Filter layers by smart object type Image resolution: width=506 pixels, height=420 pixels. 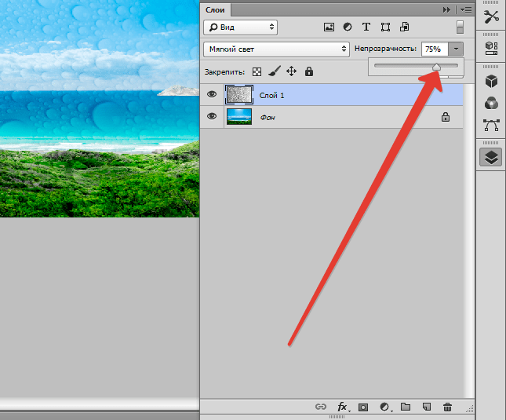[404, 27]
